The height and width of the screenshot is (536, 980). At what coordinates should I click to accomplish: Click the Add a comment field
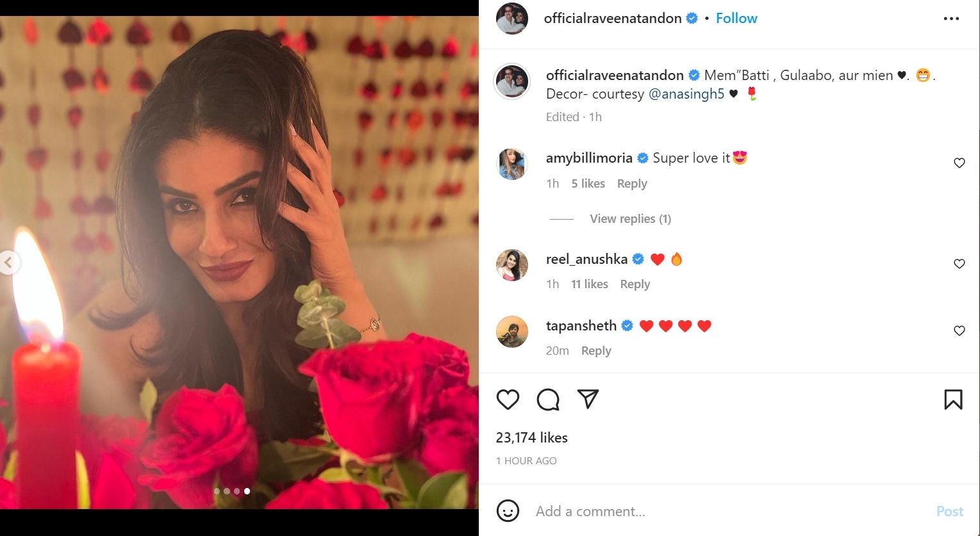[x=731, y=511]
